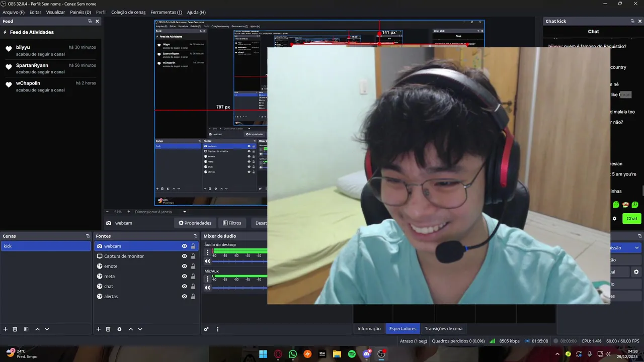
Task: Open preview scaling dropdown Dimensionar à janela
Action: click(160, 212)
